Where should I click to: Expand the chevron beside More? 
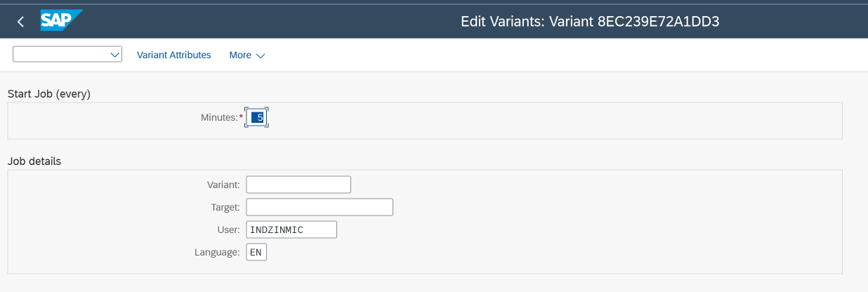(261, 55)
